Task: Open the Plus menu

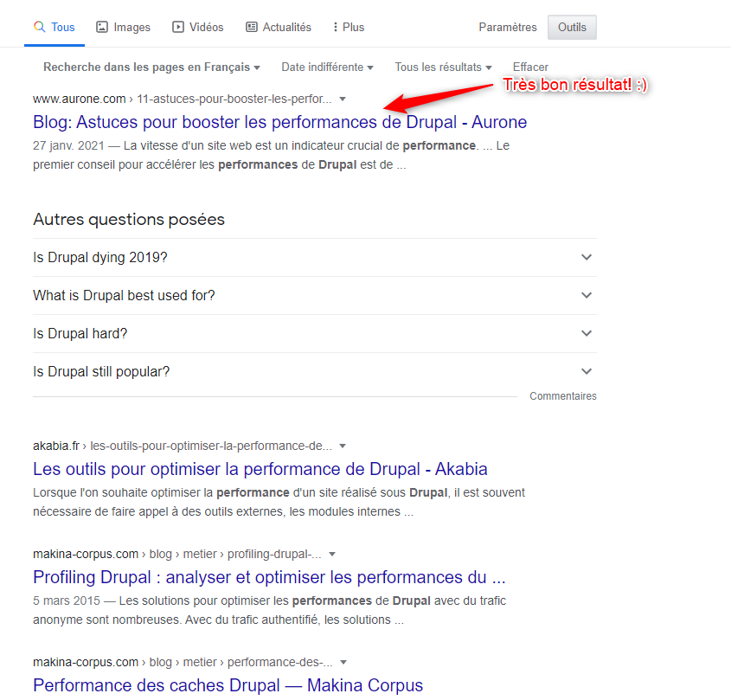Action: 349,27
